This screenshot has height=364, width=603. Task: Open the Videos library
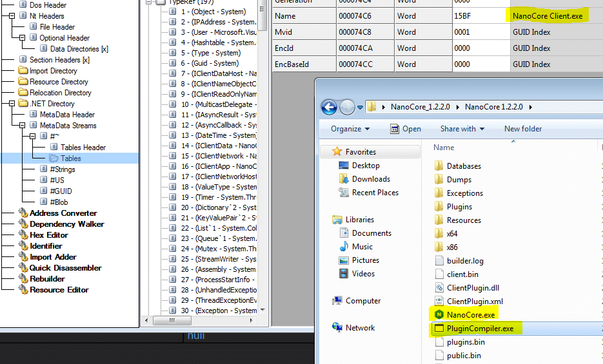[363, 274]
